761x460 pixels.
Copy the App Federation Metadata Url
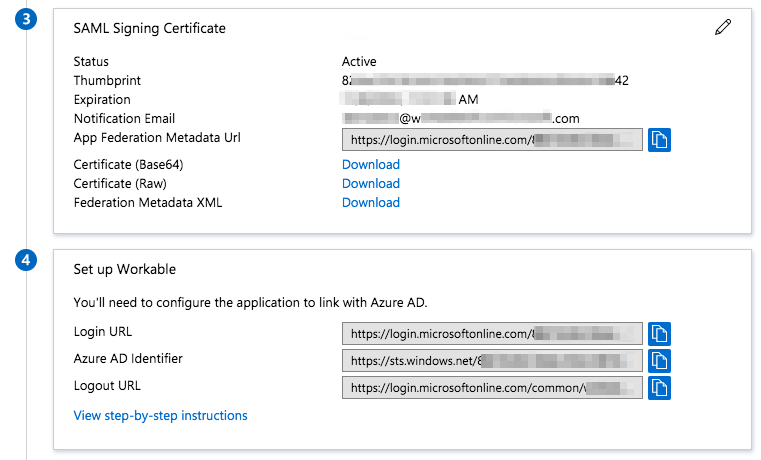(659, 140)
